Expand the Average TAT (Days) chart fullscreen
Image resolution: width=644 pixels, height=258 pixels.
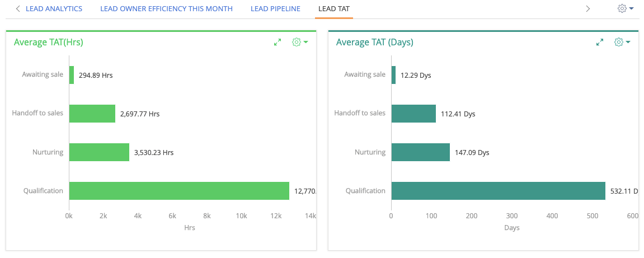(600, 43)
